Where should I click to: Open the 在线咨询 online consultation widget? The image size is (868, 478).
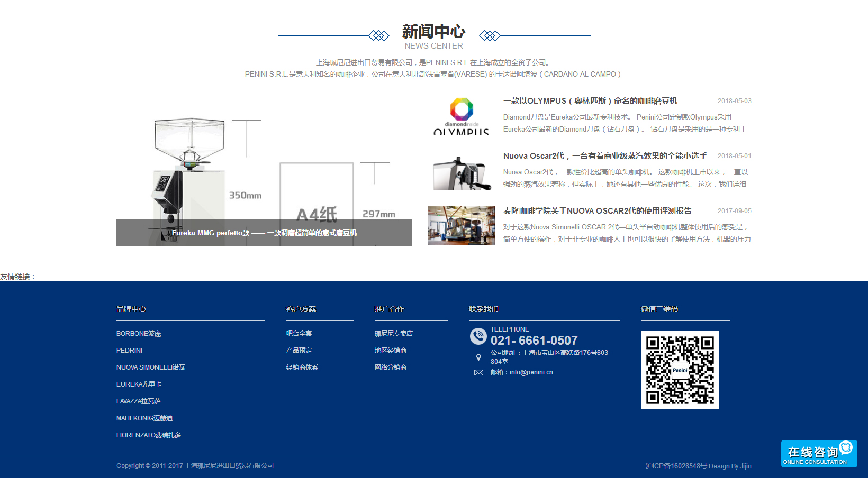point(819,454)
